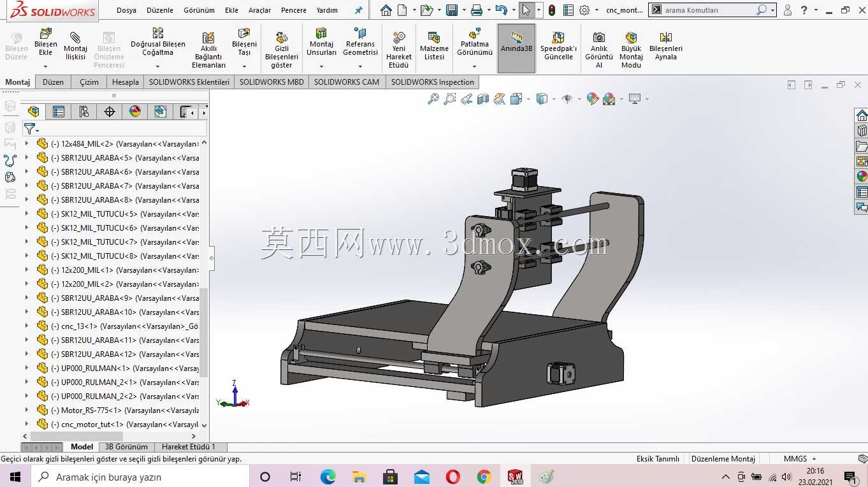Click Speedpak'ı Güncelle icon
The height and width of the screenshot is (487, 868).
(558, 47)
